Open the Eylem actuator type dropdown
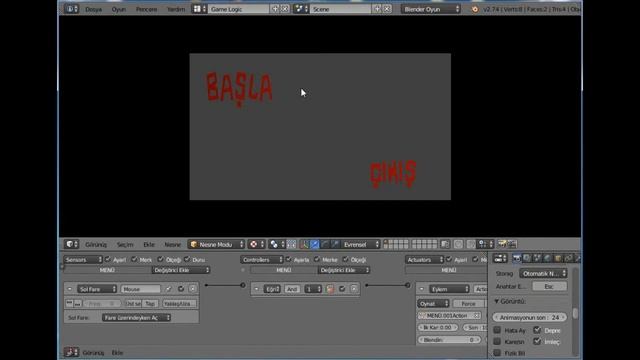 pyautogui.click(x=449, y=289)
